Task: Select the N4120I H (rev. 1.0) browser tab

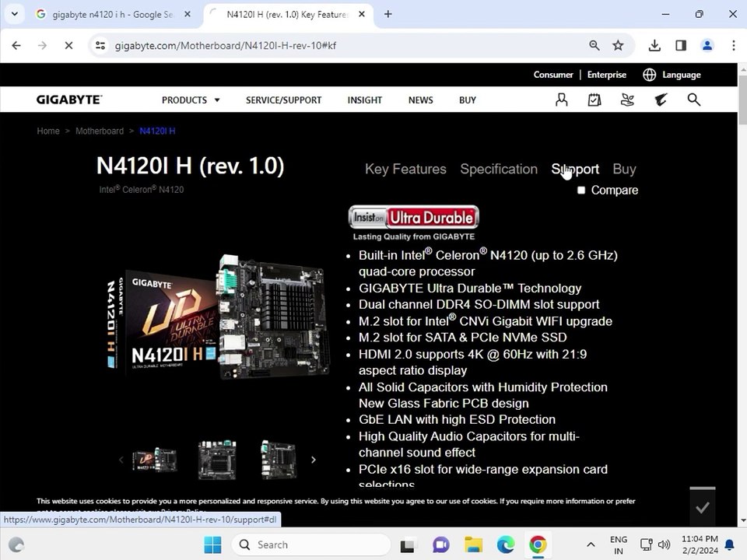Action: click(287, 14)
